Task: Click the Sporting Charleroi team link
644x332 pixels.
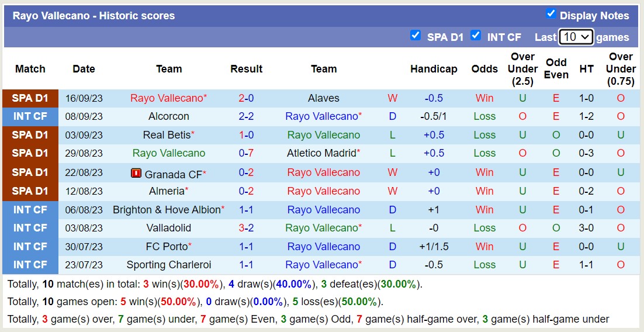Action: [x=169, y=265]
